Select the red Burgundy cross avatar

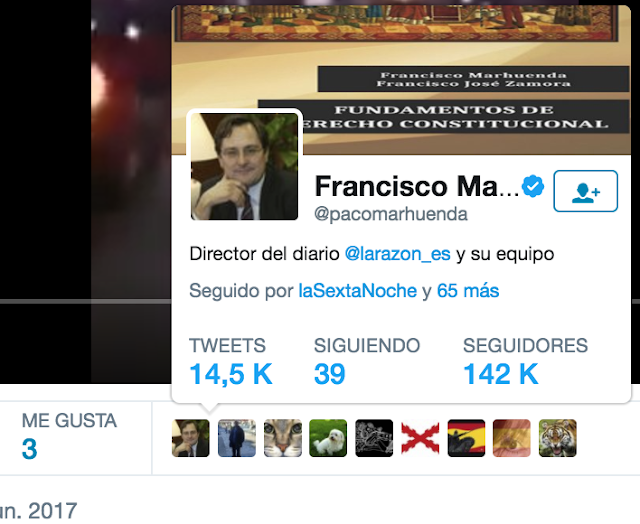pos(420,438)
